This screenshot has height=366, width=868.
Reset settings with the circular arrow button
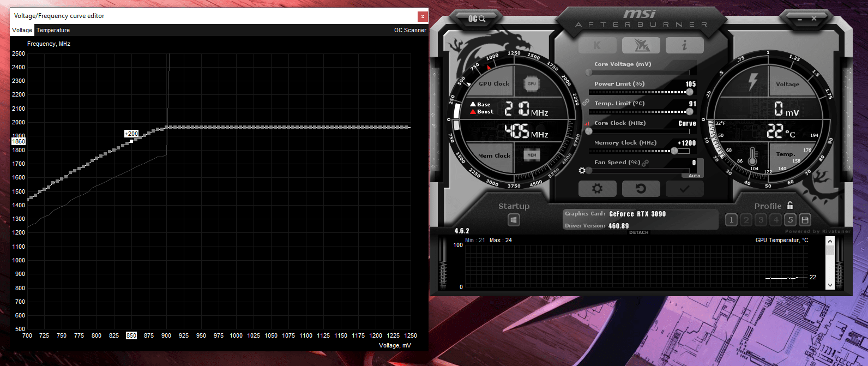tap(641, 189)
